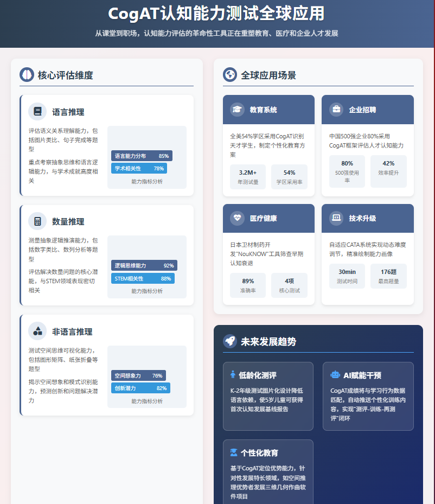Click the text 自适应CATA系统实现动态难度调节

[368, 249]
